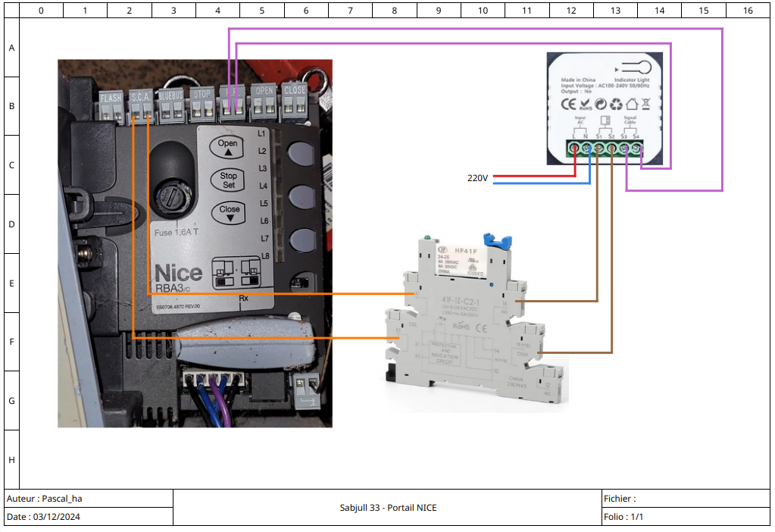Click the recycling arrows icon on smart module
This screenshot has height=532, width=775.
615,104
